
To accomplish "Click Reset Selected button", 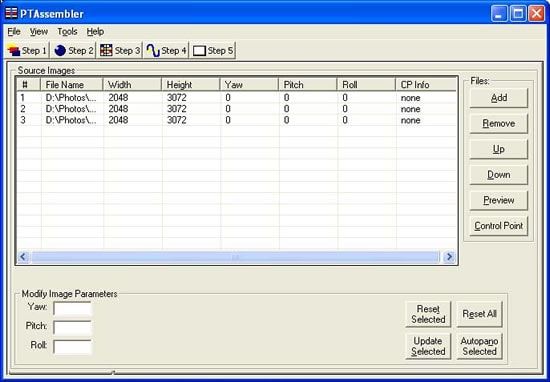I will (428, 314).
